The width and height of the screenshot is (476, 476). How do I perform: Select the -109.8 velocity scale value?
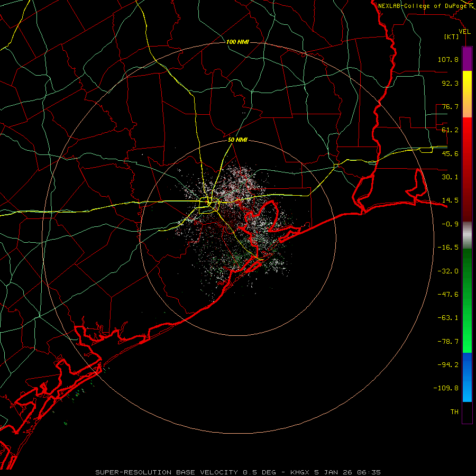(x=446, y=388)
